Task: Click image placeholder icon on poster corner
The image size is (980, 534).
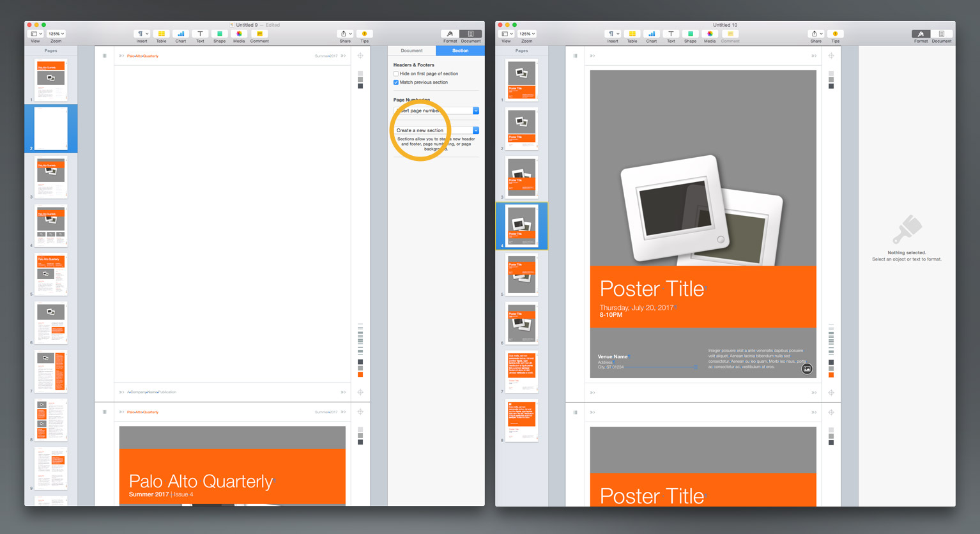Action: (807, 369)
